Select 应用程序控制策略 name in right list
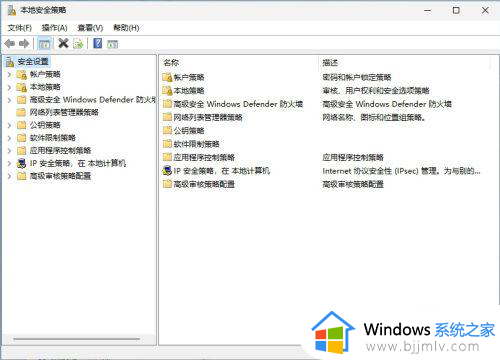500x360 pixels. click(204, 157)
